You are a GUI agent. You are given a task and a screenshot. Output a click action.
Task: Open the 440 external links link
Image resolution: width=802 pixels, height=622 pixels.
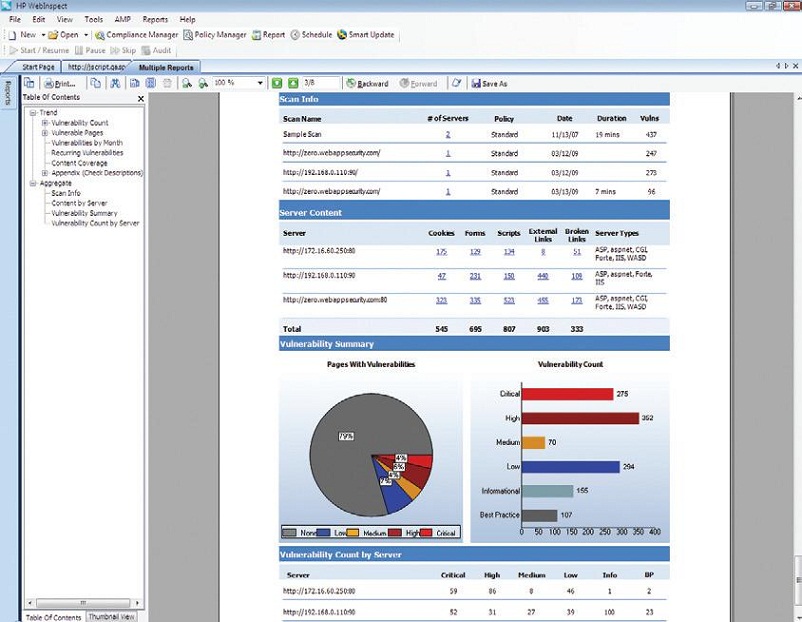click(x=543, y=276)
